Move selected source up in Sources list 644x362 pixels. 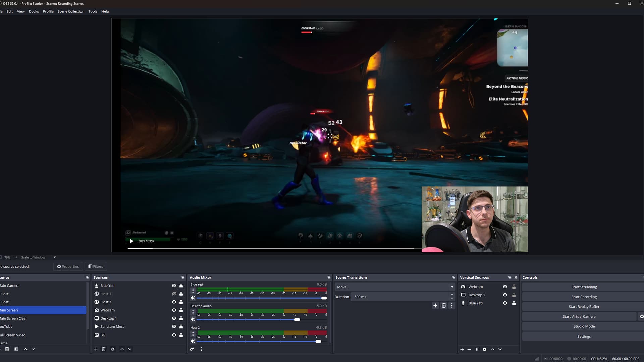[122, 349]
